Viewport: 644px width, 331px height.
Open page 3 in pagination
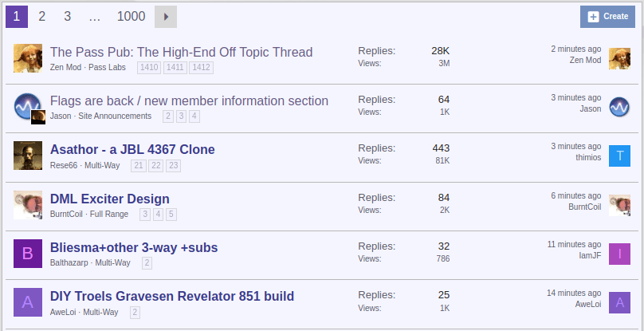click(68, 17)
